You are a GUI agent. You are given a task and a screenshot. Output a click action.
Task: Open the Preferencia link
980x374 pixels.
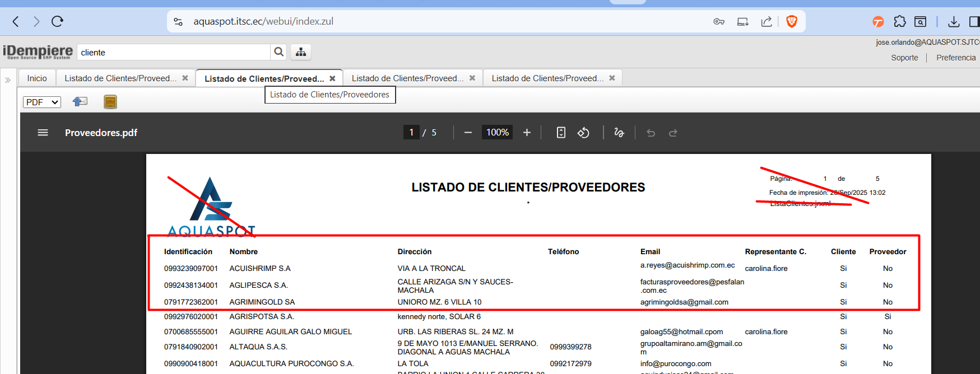(x=955, y=58)
